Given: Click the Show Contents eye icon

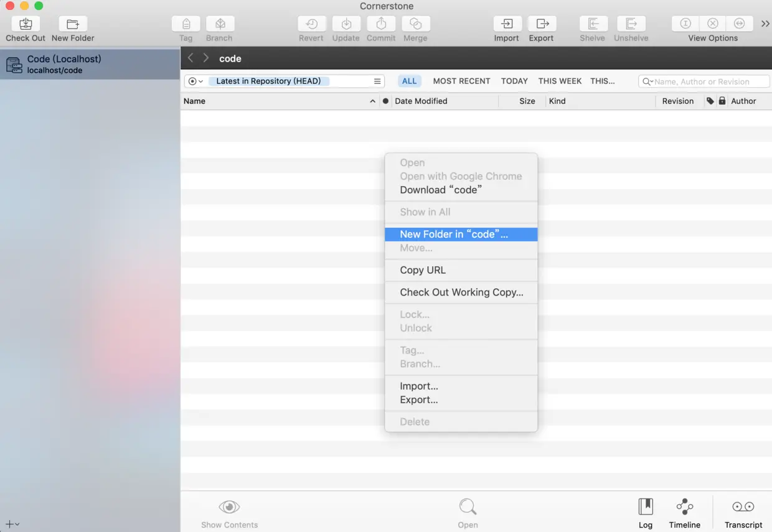Looking at the screenshot, I should pyautogui.click(x=229, y=507).
